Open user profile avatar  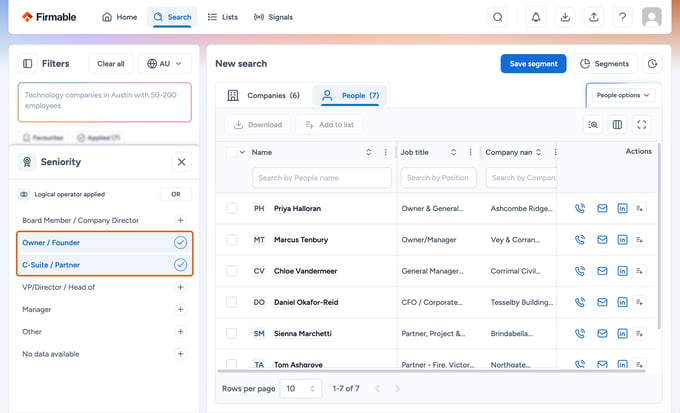(651, 17)
